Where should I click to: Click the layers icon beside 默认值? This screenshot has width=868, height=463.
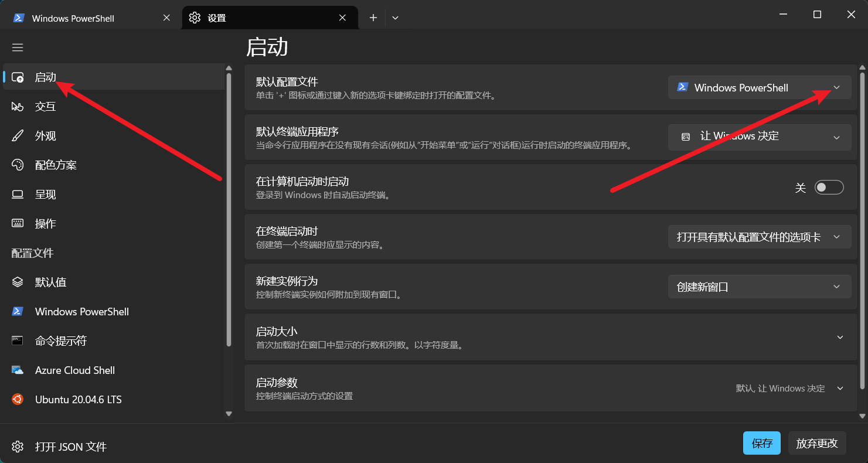pyautogui.click(x=18, y=282)
